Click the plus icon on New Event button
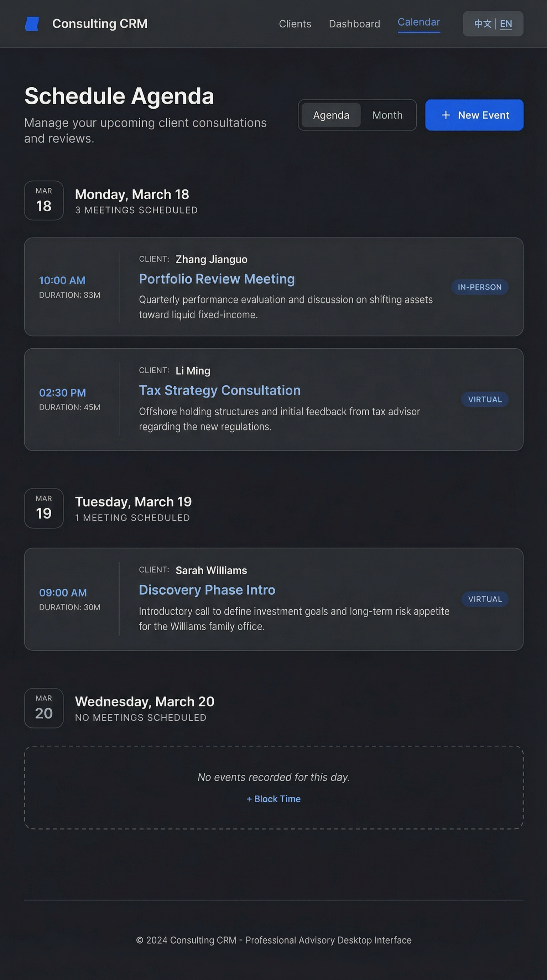The image size is (547, 980). tap(445, 115)
